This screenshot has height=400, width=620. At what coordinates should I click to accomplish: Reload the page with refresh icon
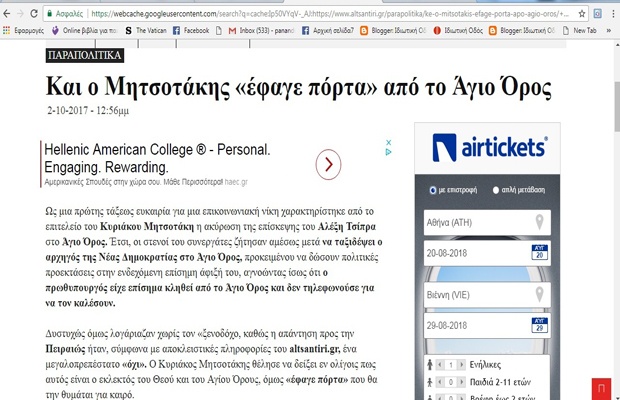pyautogui.click(x=34, y=14)
